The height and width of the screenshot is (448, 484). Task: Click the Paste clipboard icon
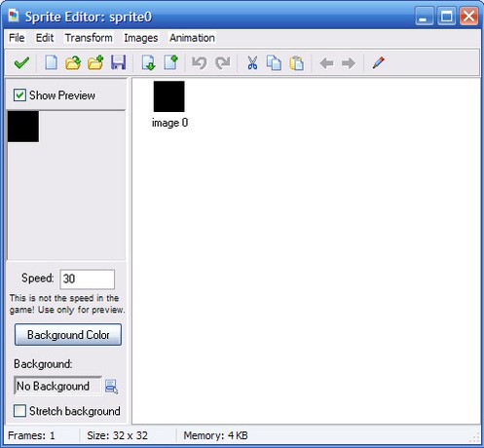point(296,63)
